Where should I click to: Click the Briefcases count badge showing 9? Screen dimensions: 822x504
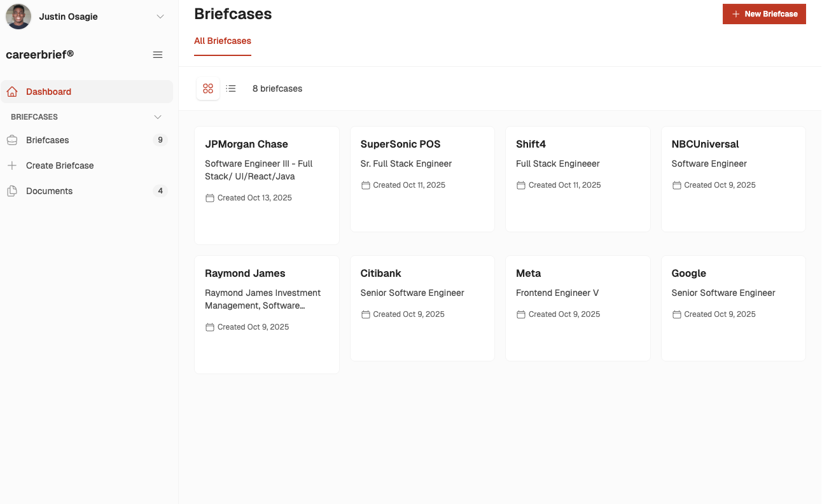click(160, 140)
